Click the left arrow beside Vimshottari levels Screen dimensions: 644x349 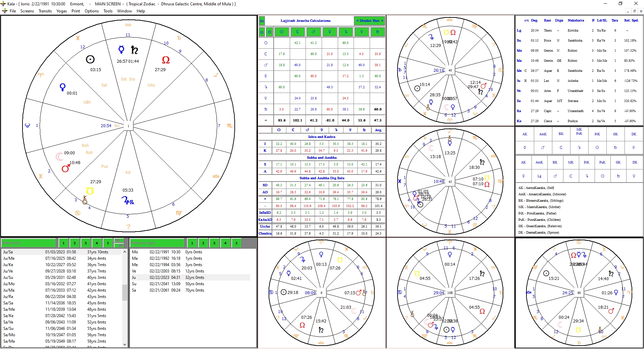tap(119, 240)
